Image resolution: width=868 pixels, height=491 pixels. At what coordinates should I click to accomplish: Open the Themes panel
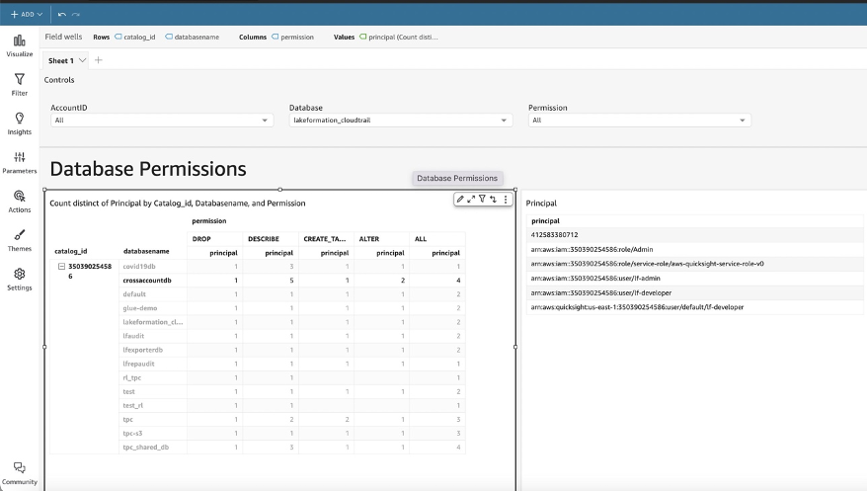tap(20, 240)
